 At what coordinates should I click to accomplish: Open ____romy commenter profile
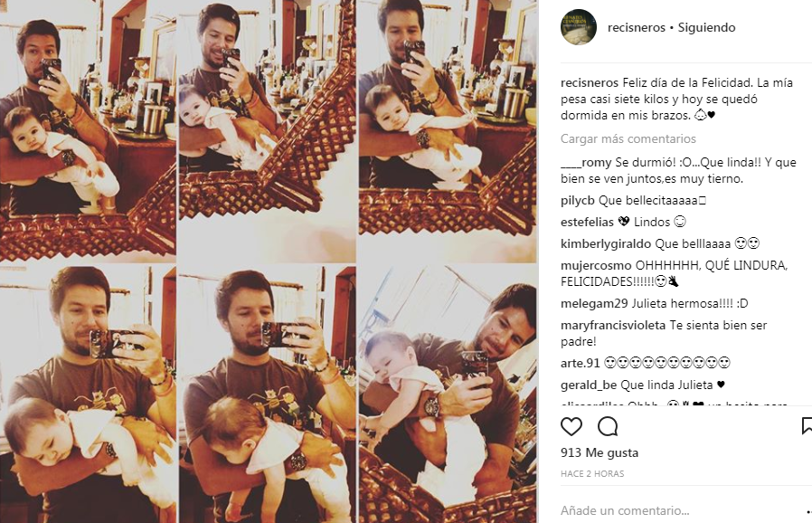[586, 163]
